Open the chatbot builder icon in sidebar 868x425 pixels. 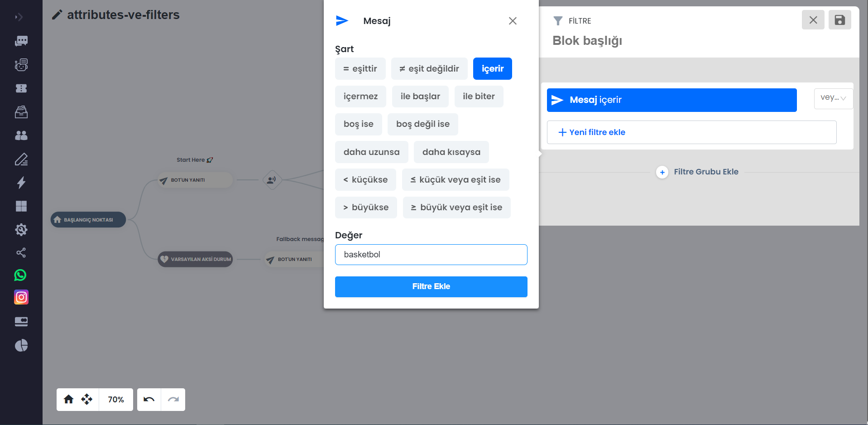[x=21, y=65]
